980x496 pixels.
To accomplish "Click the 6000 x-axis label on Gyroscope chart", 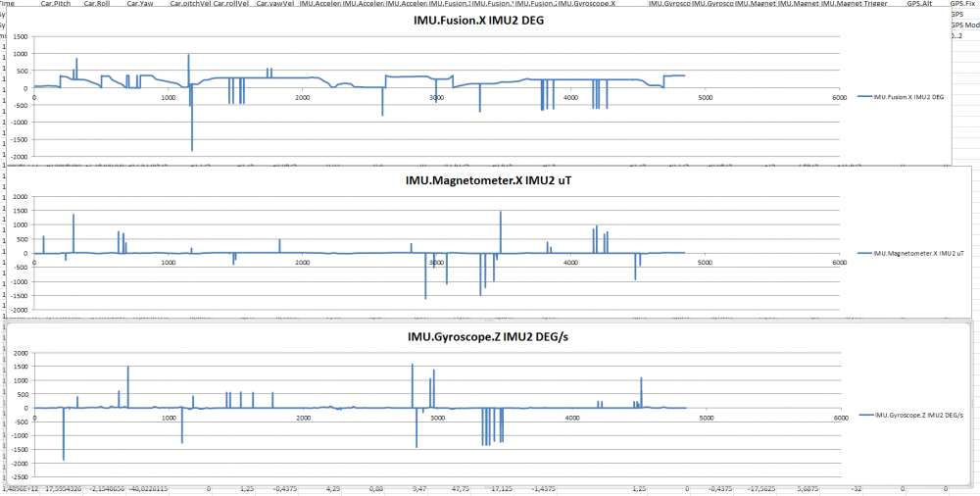I will pyautogui.click(x=839, y=419).
